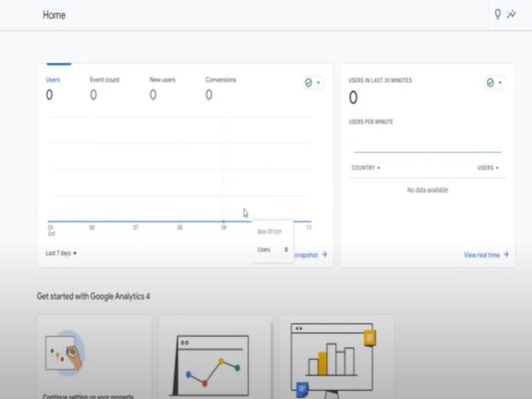532x399 pixels.
Task: Open the Last 7 days date range dropdown
Action: [x=61, y=253]
